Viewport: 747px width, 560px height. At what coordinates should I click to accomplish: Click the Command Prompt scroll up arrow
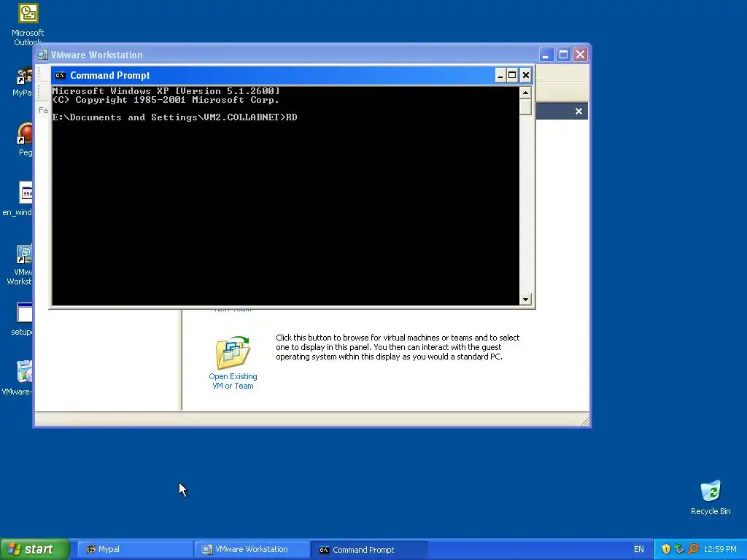click(x=525, y=93)
